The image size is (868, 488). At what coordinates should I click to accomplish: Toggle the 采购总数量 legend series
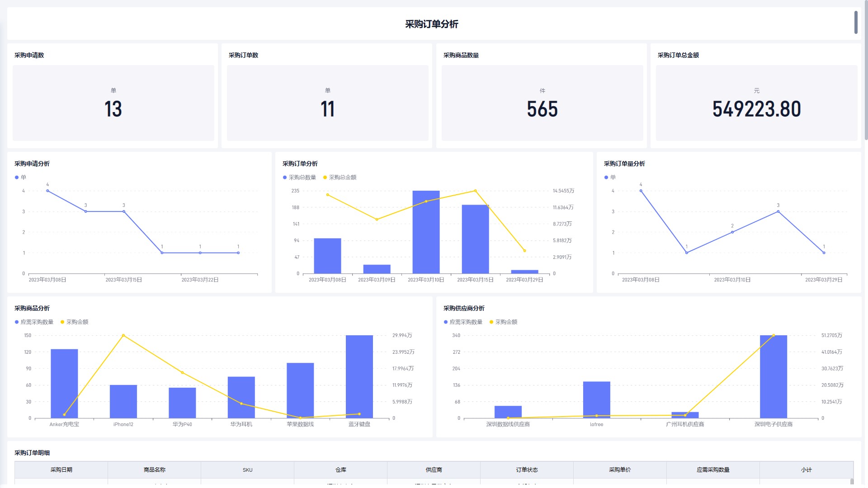[x=299, y=178]
